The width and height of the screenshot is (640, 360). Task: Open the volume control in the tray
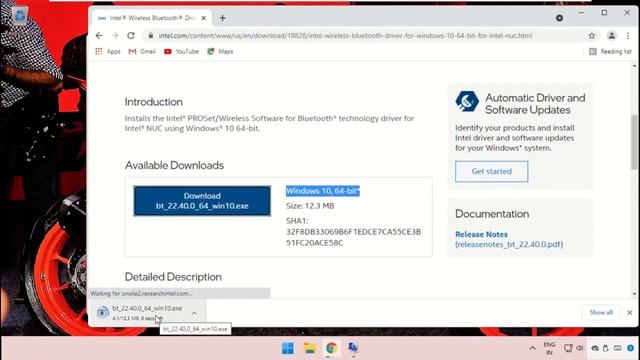click(580, 348)
